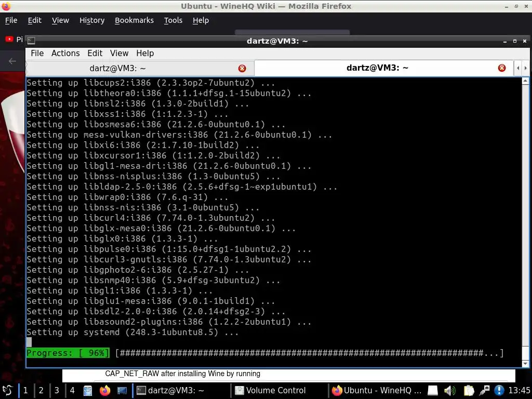
Task: Open Firefox Edit menu
Action: point(35,20)
